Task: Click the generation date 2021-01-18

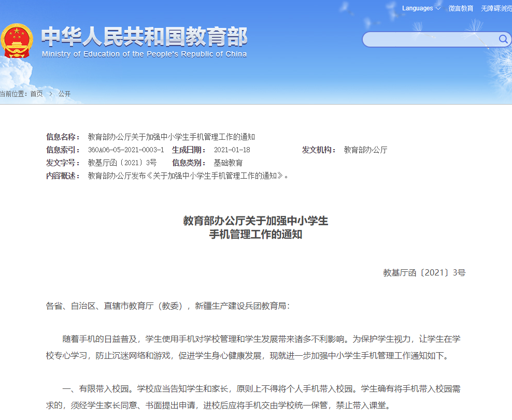Action: coord(232,150)
